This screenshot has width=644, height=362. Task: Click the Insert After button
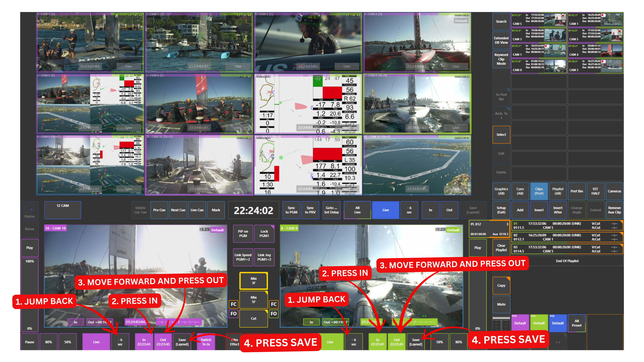click(x=558, y=210)
